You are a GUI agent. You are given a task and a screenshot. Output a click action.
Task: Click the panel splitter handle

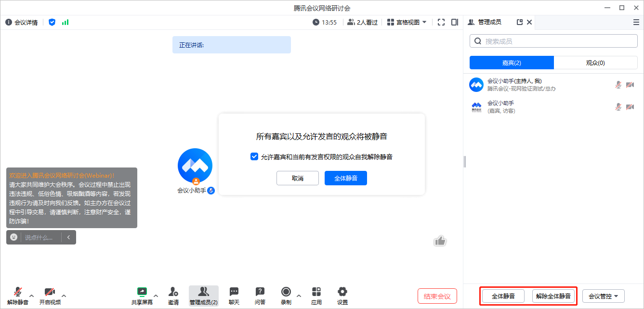464,162
